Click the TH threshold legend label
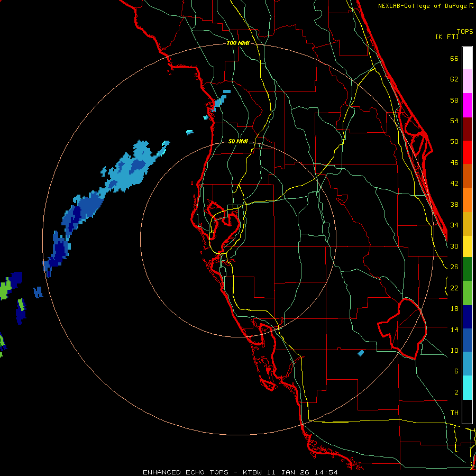 pos(454,413)
